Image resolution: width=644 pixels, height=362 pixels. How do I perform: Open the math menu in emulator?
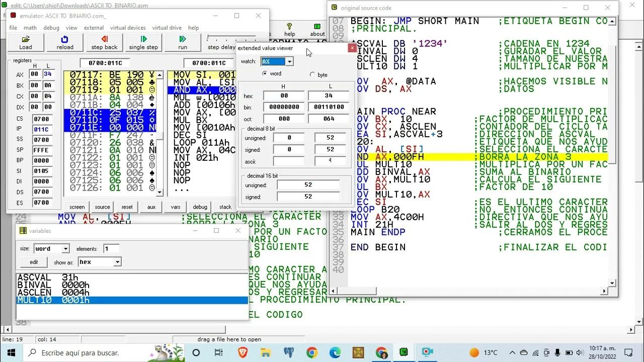point(30,28)
